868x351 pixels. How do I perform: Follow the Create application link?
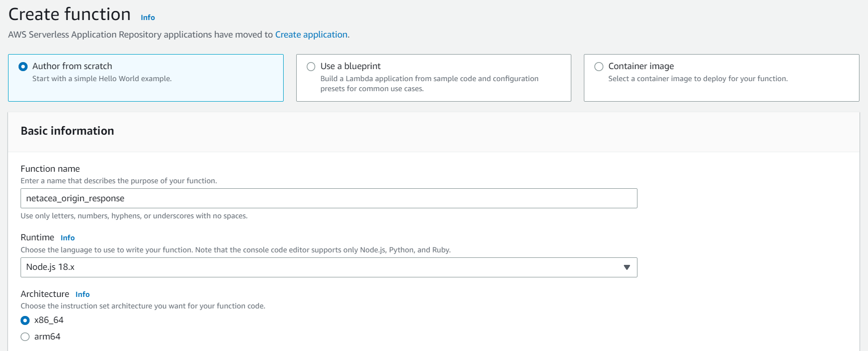click(311, 35)
